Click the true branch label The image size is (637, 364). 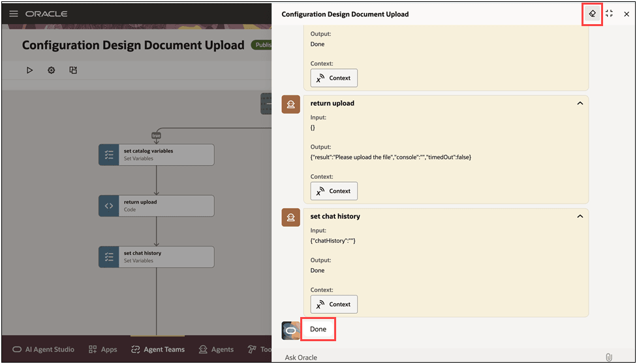157,136
